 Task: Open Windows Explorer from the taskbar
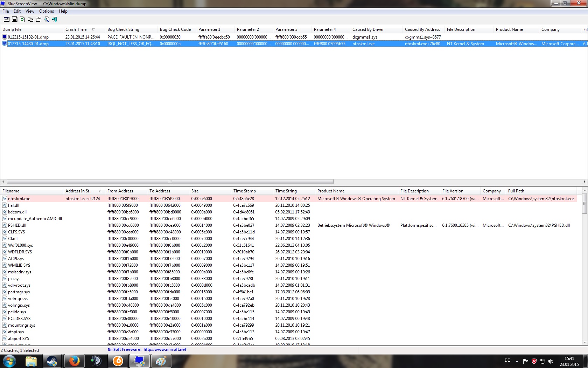[31, 361]
